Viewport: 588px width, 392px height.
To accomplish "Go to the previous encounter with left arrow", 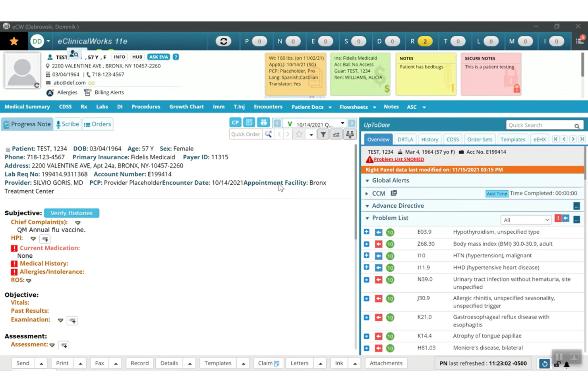I will tap(277, 124).
